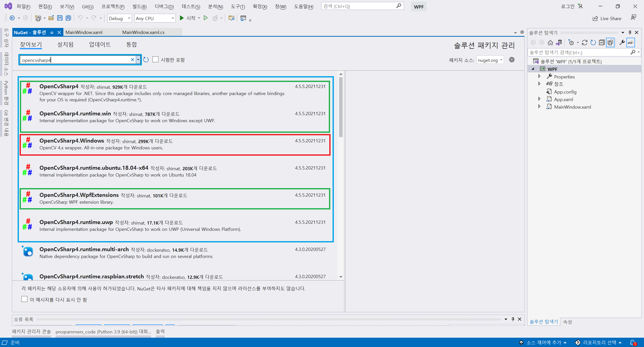Viewport: 644px width, 347px height.
Task: Enable the 시험판 포함 prerelease checkbox
Action: (155, 60)
